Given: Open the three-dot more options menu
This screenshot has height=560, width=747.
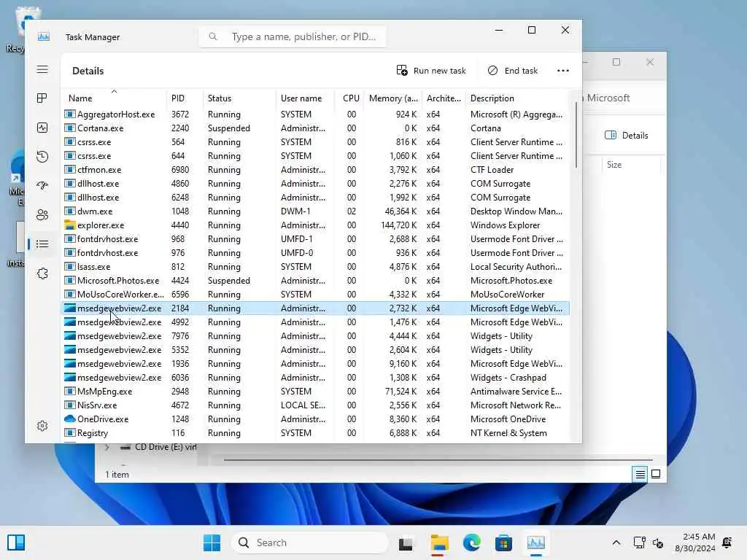Looking at the screenshot, I should pyautogui.click(x=563, y=71).
